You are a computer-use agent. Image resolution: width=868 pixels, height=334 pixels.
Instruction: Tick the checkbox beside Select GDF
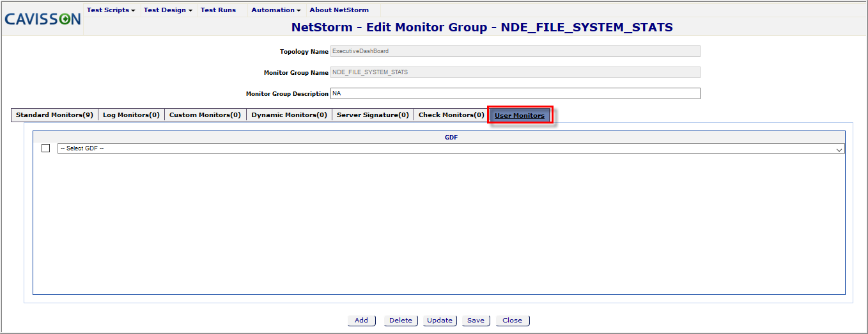(x=45, y=148)
